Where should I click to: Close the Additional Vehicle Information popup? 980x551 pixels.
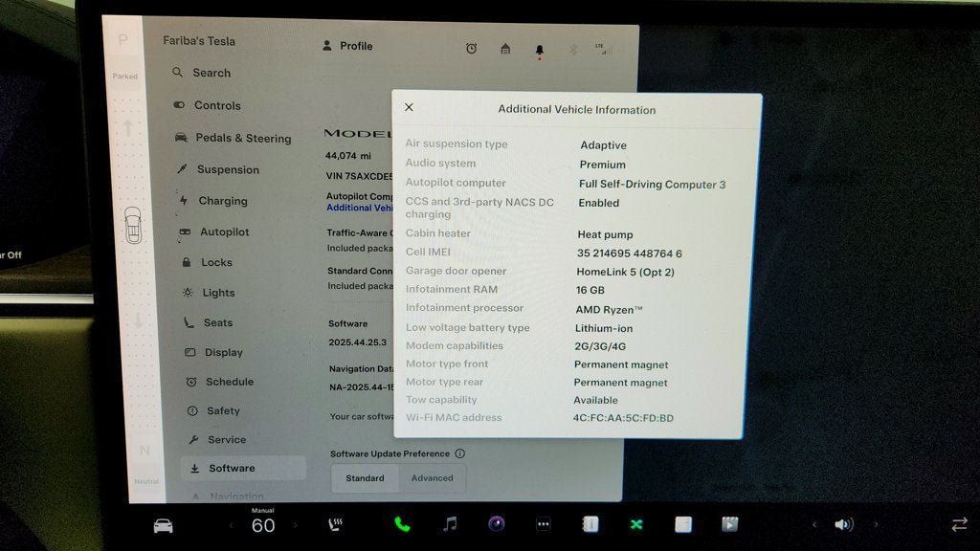[x=409, y=107]
